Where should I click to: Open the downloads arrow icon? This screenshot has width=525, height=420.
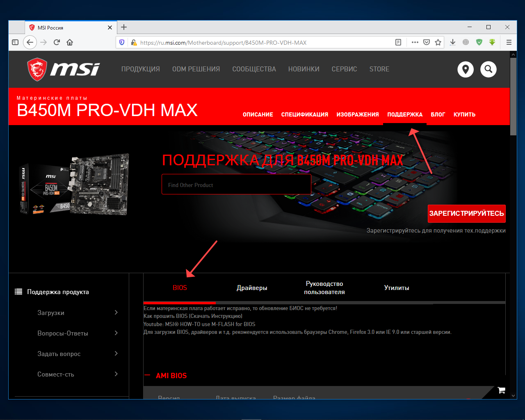click(x=453, y=42)
